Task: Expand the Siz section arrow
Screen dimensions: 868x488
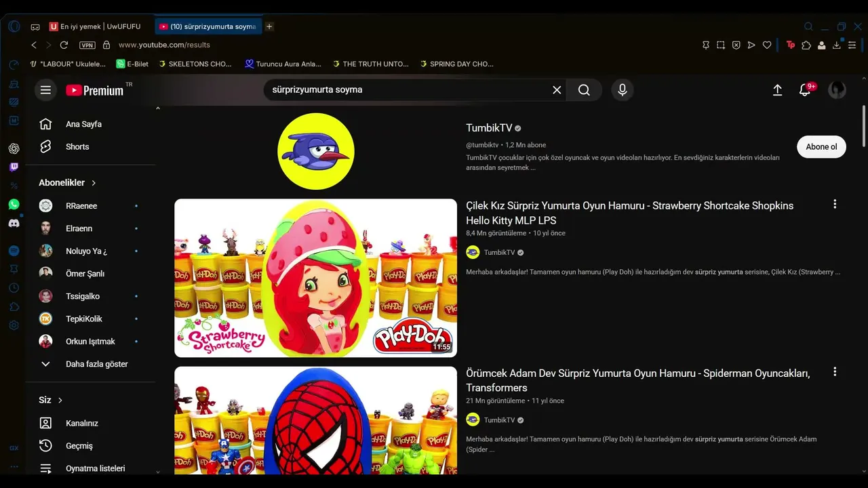Action: 60,401
